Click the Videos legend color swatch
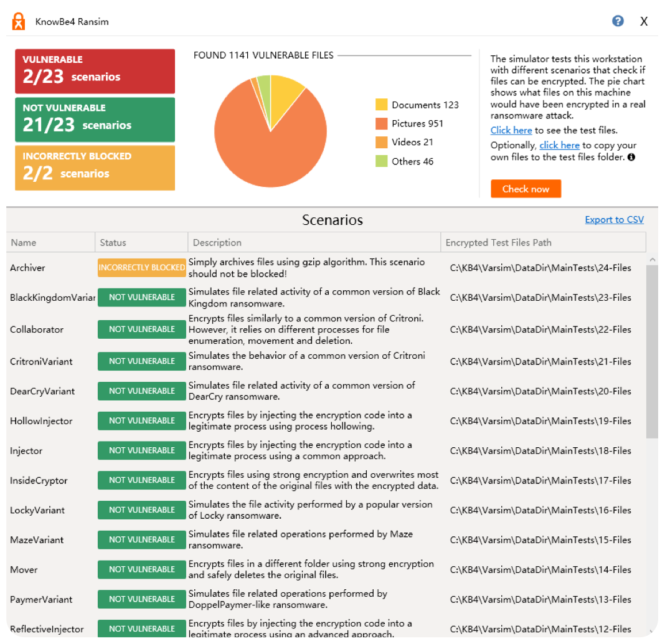 [381, 142]
